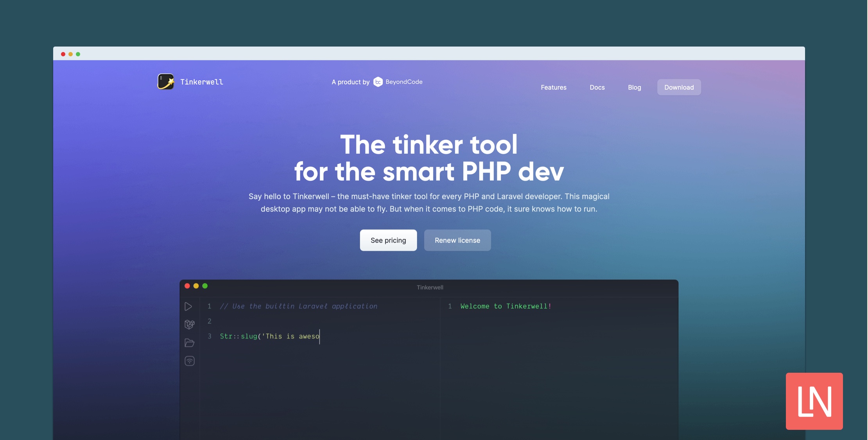Click the file/folder browser icon

point(189,343)
